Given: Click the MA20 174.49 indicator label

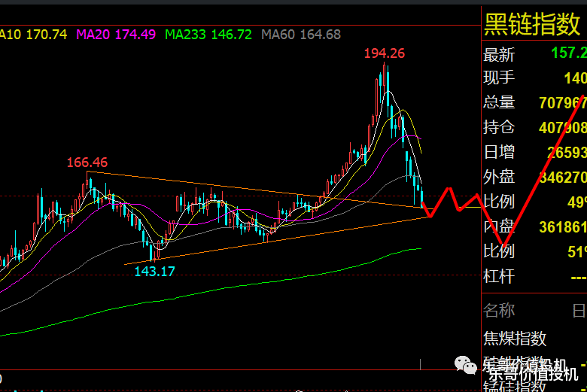Looking at the screenshot, I should pyautogui.click(x=116, y=35).
